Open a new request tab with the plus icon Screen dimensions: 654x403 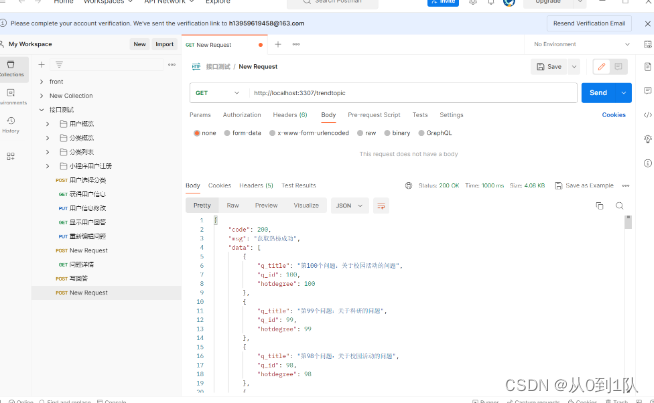[x=278, y=44]
